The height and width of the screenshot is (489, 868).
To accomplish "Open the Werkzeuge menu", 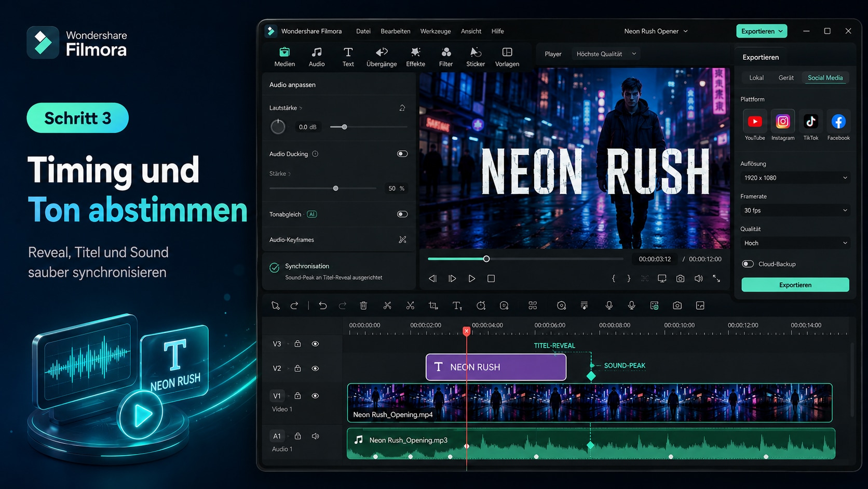I will (436, 31).
